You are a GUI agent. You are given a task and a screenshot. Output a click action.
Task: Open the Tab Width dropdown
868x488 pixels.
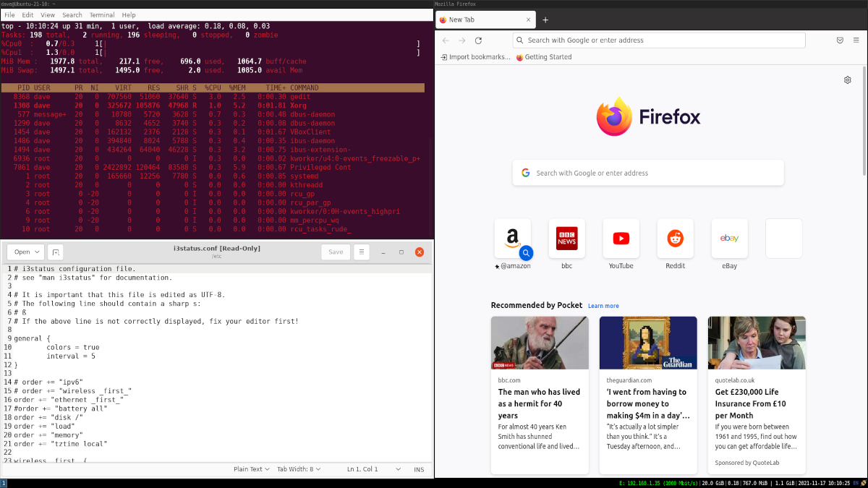tap(299, 469)
